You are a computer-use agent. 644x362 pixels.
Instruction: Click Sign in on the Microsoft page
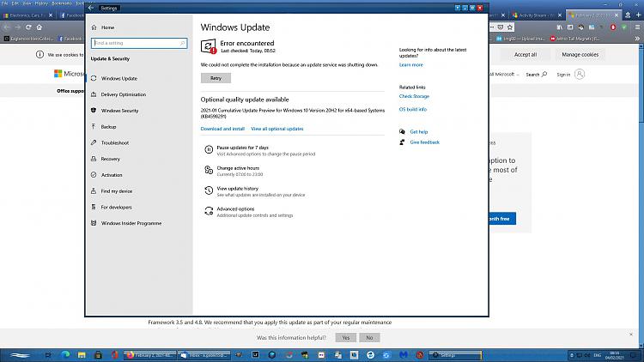[570, 75]
